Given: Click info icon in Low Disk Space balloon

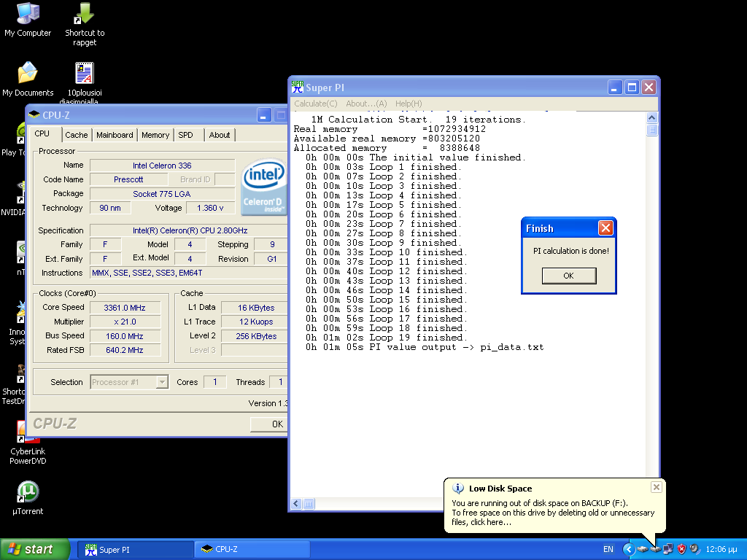Looking at the screenshot, I should [458, 488].
